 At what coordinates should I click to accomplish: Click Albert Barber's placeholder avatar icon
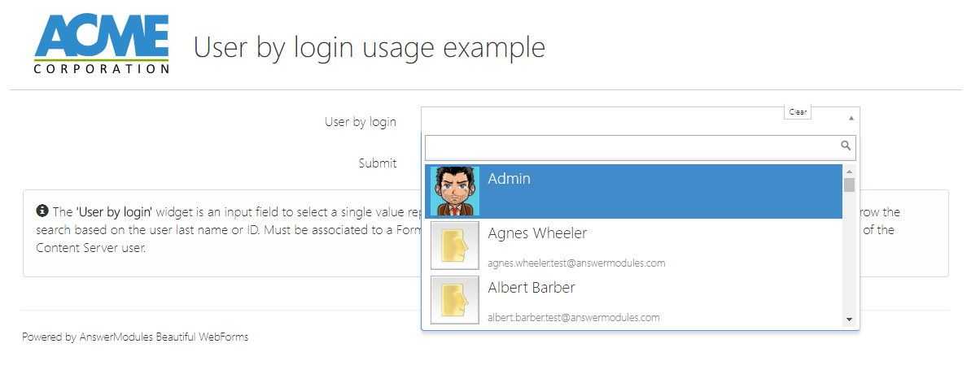455,300
